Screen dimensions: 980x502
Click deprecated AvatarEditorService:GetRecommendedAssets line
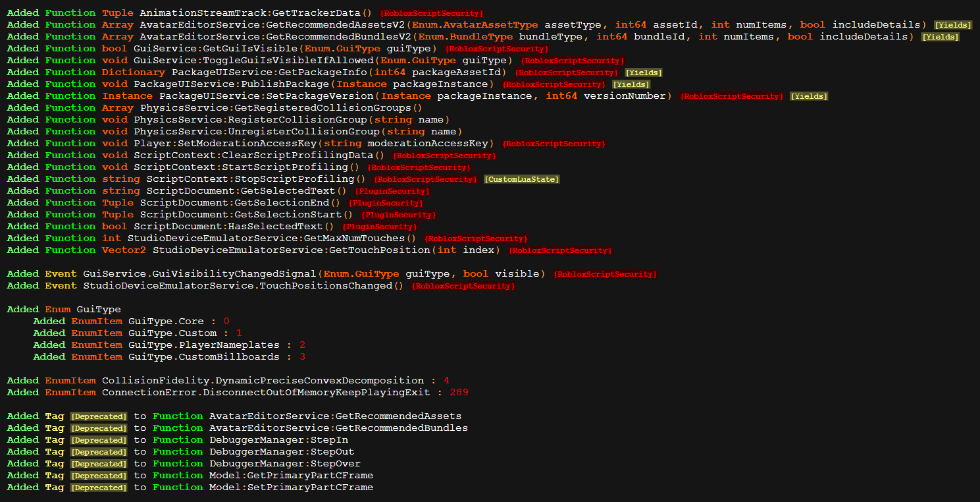click(x=234, y=416)
